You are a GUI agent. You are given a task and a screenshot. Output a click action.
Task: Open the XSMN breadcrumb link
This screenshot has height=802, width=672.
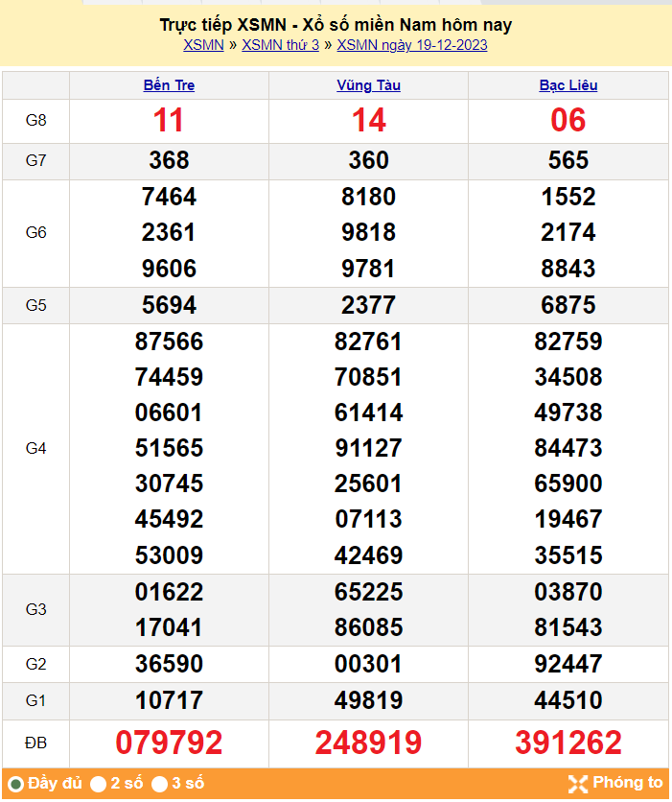(203, 45)
